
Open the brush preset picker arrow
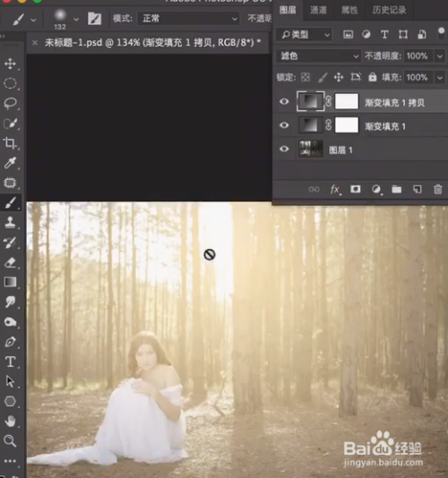tap(76, 19)
